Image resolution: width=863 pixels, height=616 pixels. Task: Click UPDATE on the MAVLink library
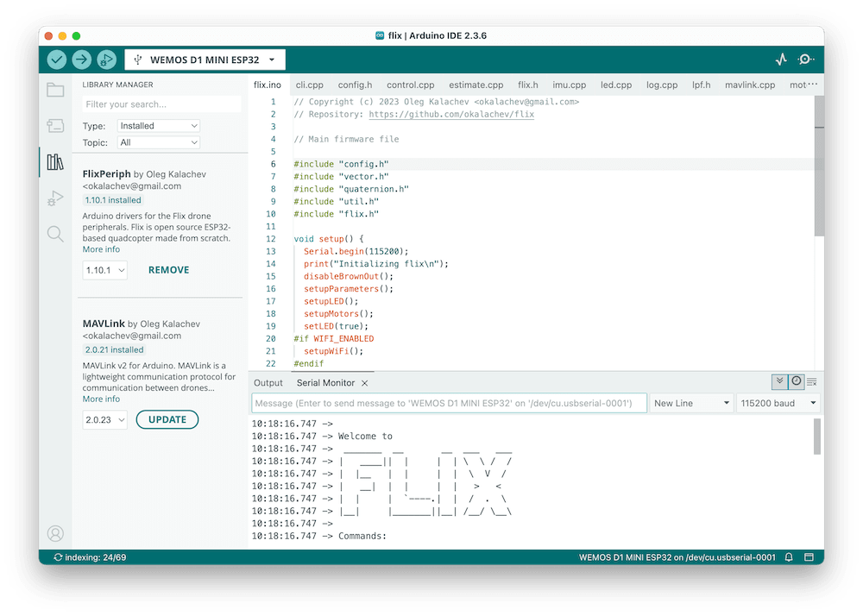(167, 419)
